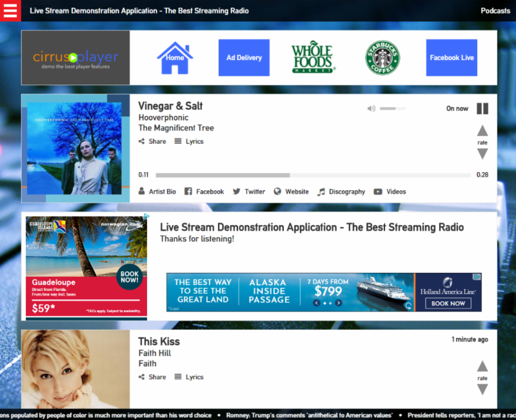Viewport: 516px width, 420px height.
Task: Click the Hooverphonic artist name
Action: [x=164, y=117]
